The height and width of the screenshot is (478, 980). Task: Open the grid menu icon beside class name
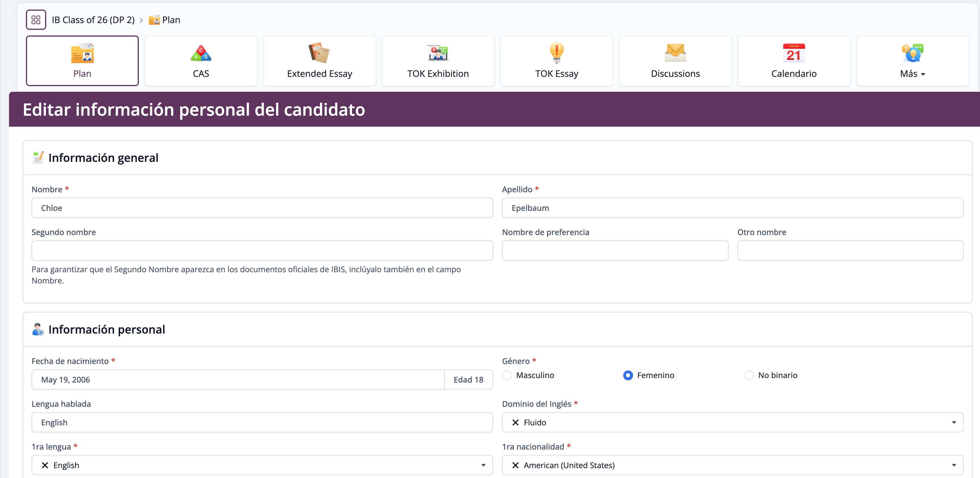pyautogui.click(x=36, y=20)
